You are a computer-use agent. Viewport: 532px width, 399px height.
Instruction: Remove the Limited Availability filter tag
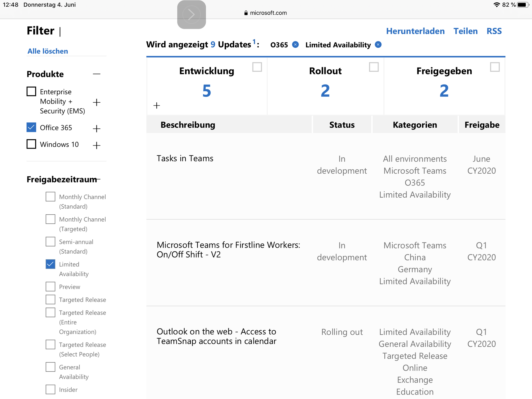pos(378,45)
